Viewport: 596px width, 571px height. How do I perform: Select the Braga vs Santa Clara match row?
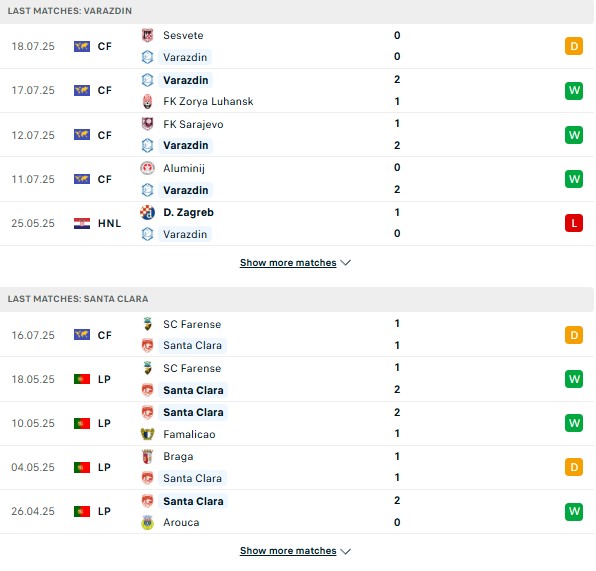(297, 467)
